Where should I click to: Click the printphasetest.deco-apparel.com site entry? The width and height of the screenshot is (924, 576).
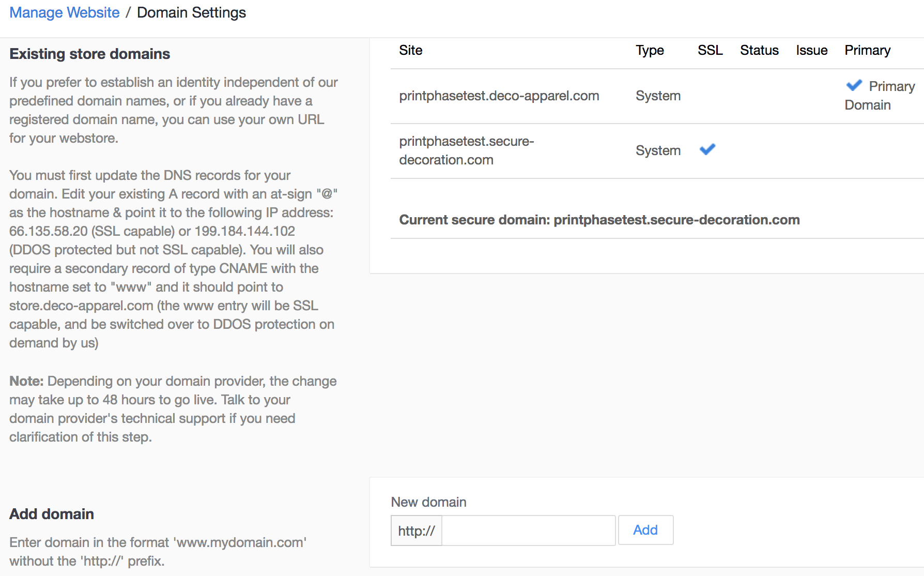[499, 96]
